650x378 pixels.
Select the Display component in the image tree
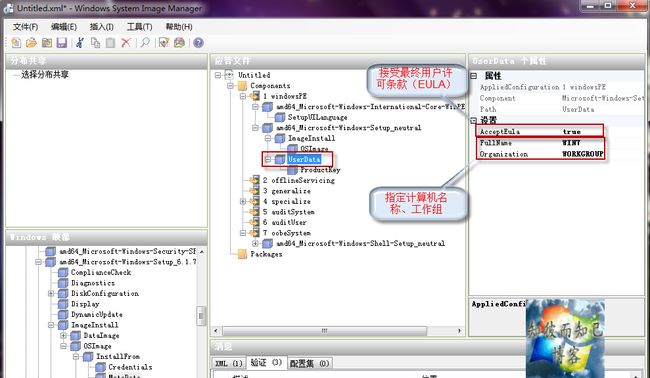(85, 304)
